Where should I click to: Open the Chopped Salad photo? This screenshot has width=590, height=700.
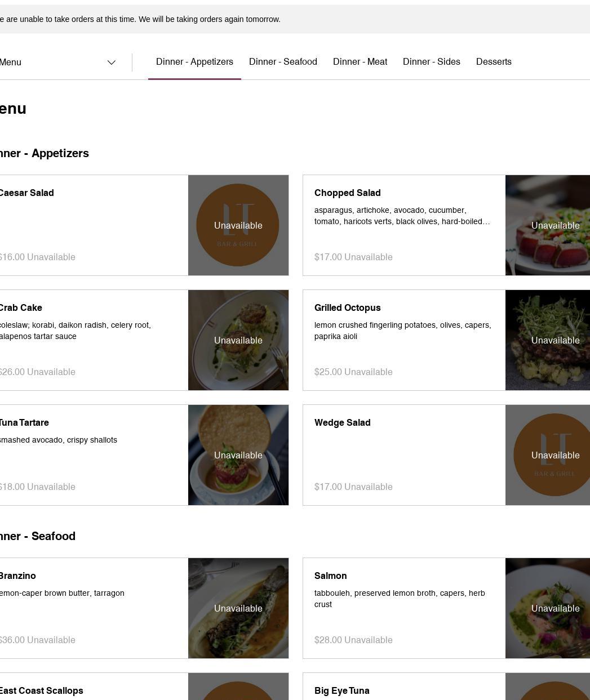point(548,225)
